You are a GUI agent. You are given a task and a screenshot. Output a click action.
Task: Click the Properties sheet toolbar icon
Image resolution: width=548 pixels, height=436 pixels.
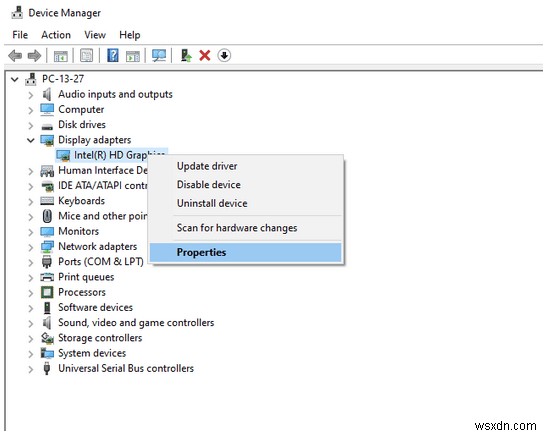point(87,56)
